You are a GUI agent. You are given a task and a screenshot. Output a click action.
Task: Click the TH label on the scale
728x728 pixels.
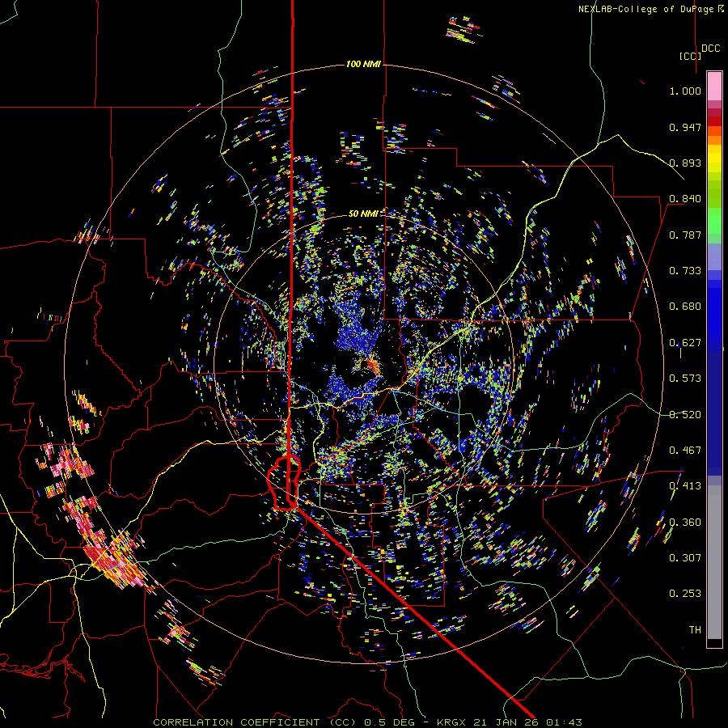[x=695, y=630]
